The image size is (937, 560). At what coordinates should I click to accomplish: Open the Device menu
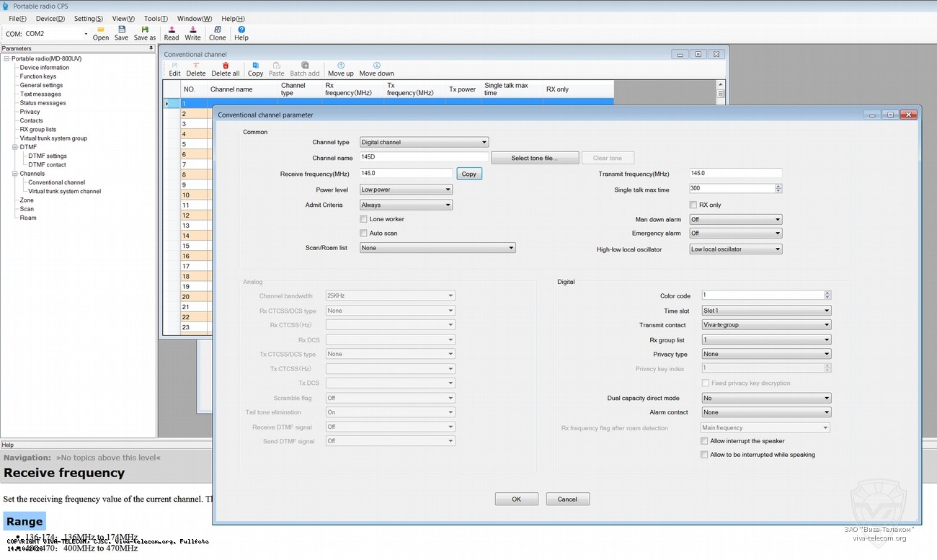pos(50,19)
